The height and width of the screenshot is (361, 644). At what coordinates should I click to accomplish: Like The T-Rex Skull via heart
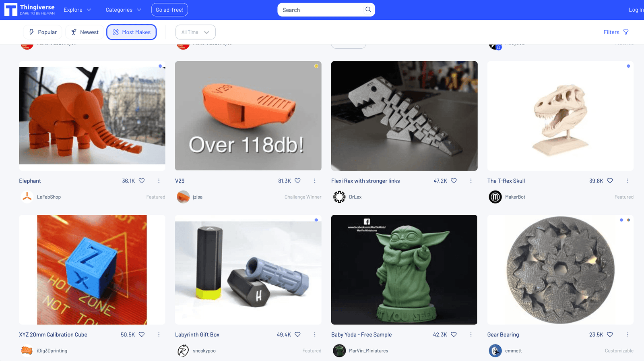click(x=610, y=181)
